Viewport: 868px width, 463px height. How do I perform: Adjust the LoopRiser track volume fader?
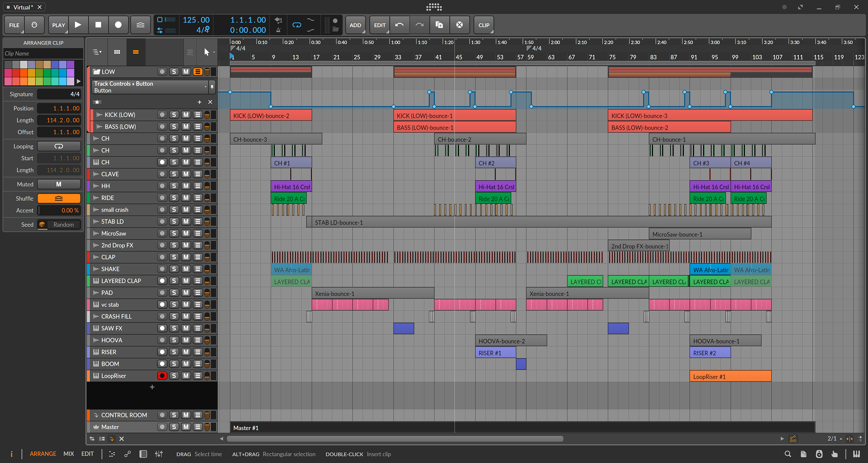coord(207,376)
